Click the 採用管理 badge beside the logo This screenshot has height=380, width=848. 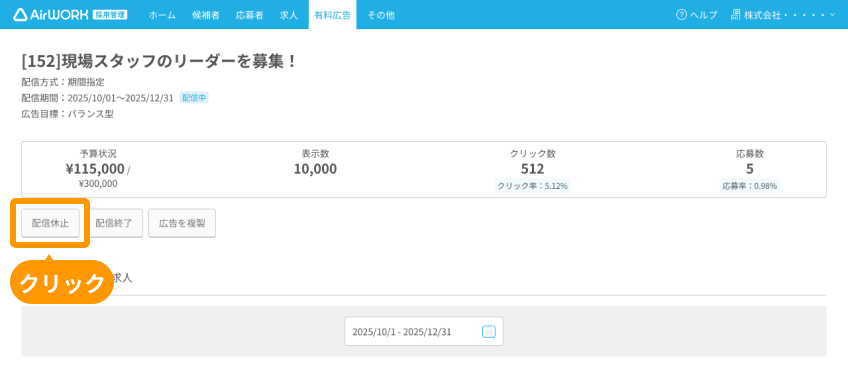(x=110, y=15)
